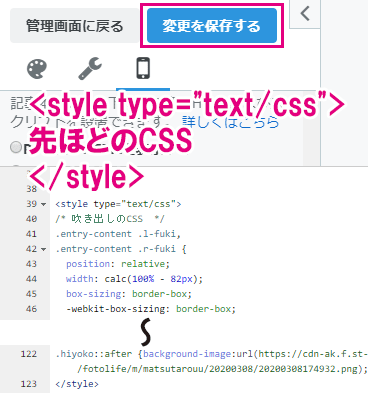The width and height of the screenshot is (368, 393).
Task: Click the -webkit-box-sizing line 46
Action: pyautogui.click(x=151, y=309)
